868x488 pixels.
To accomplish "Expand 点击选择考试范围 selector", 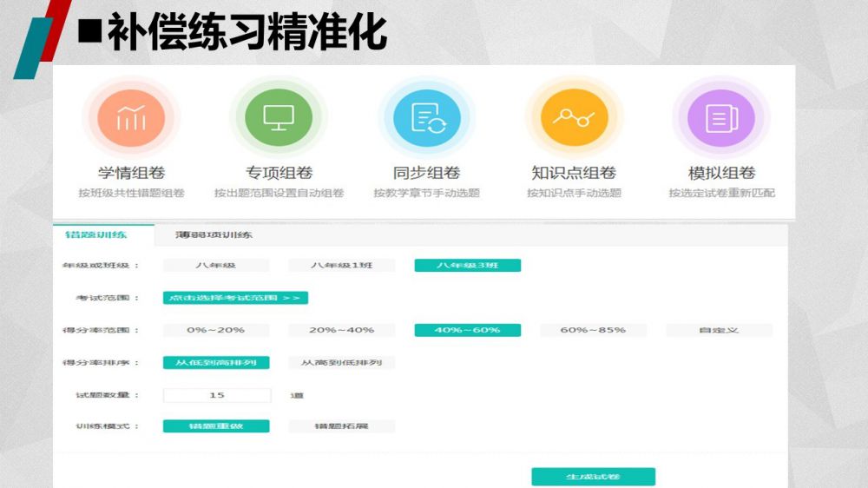I will pos(235,298).
